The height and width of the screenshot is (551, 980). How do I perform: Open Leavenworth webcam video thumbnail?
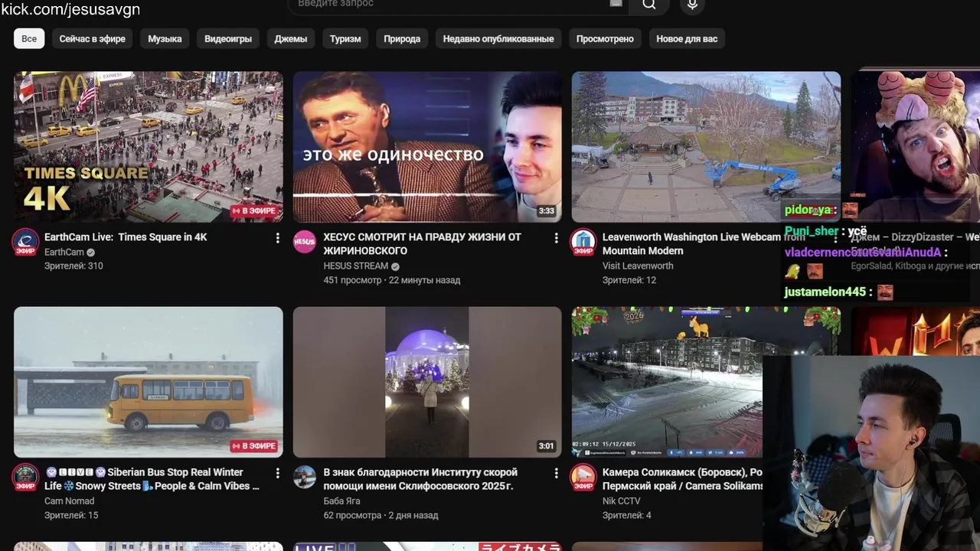click(706, 147)
